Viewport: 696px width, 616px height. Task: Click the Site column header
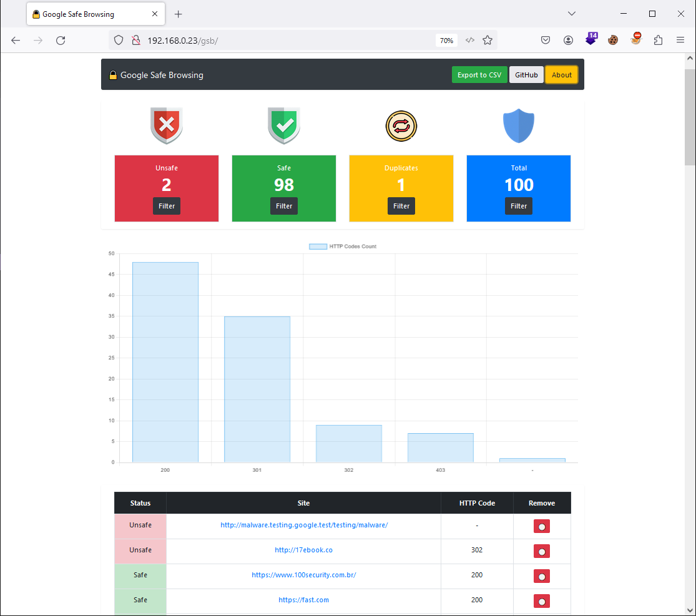tap(303, 503)
